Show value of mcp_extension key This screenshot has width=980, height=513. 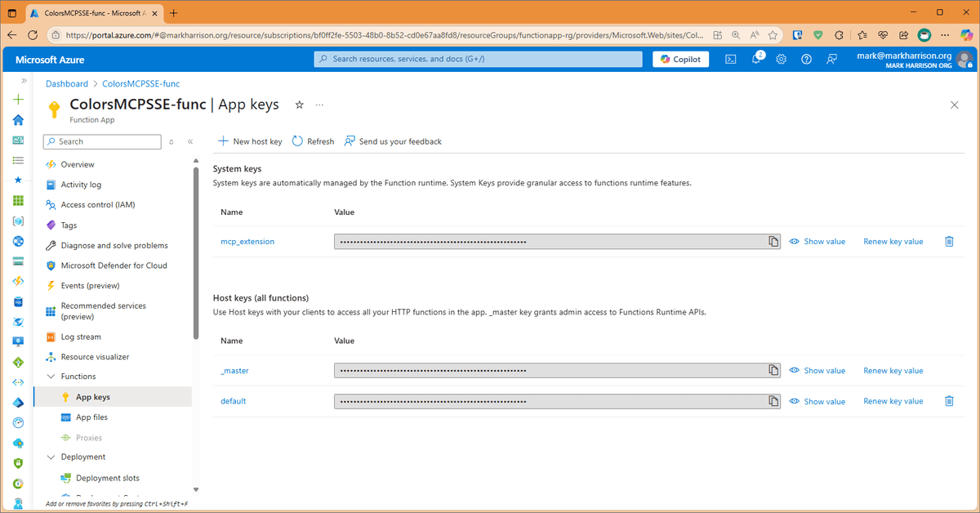817,242
